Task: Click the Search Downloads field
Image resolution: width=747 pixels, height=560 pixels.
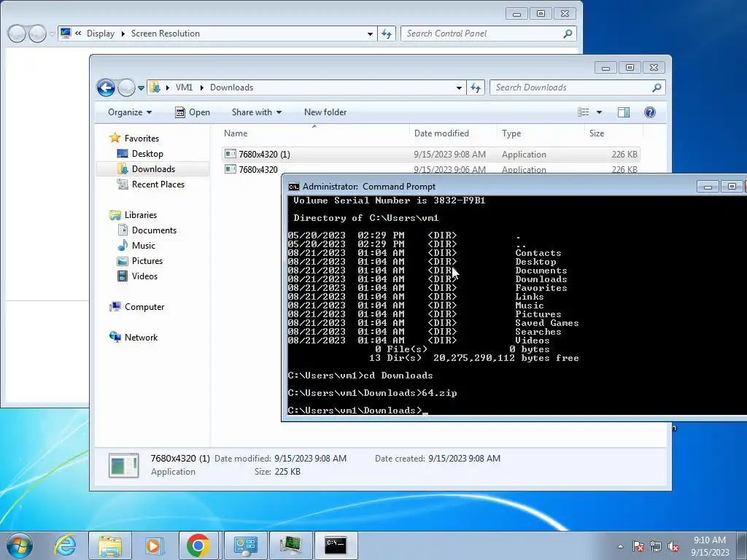Action: click(x=577, y=87)
